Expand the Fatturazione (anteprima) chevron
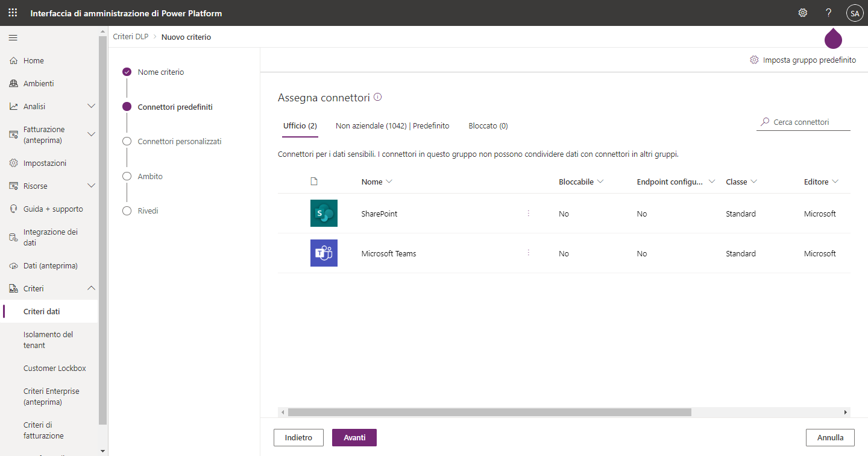Viewport: 868px width, 456px height. click(x=92, y=134)
